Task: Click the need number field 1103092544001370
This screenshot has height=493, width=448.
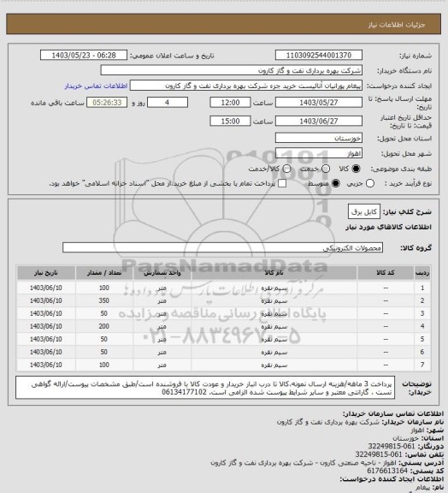Action: (319, 55)
